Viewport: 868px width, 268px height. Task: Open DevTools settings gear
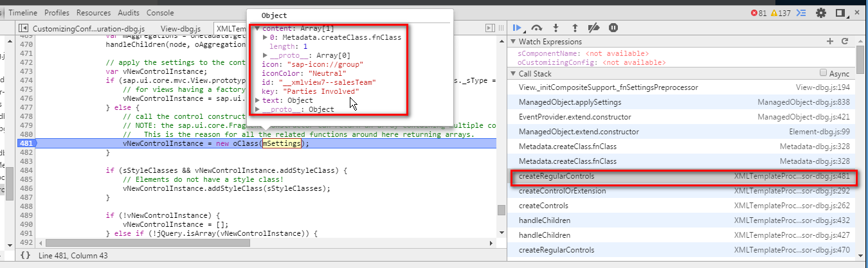pyautogui.click(x=821, y=12)
